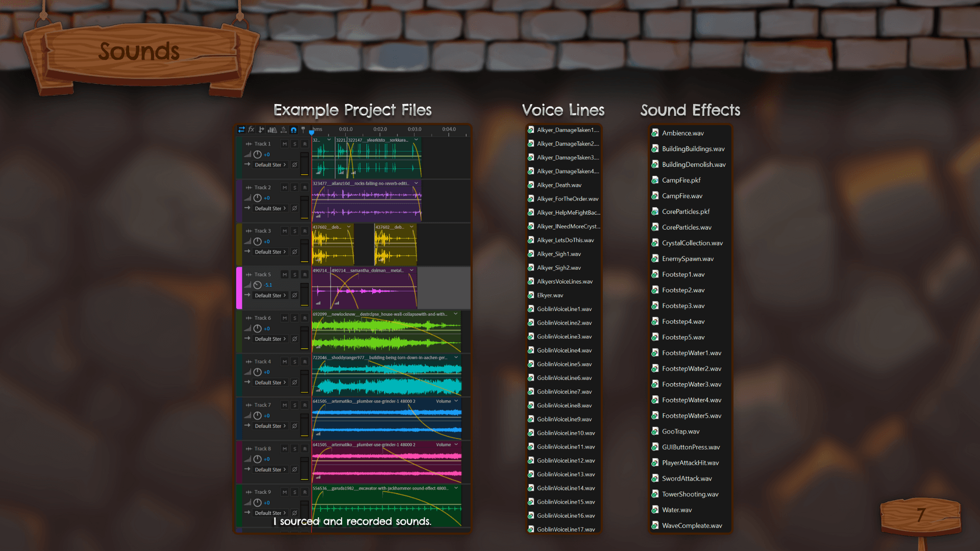Expand the rocks-falling clip menu chevron

coord(416,183)
